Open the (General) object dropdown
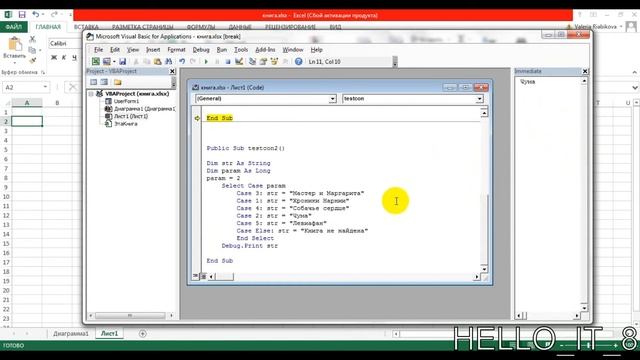The image size is (640, 360). pos(332,99)
